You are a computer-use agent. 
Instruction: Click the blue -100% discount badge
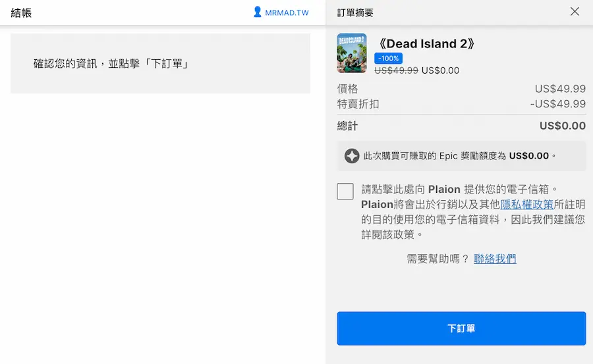[x=388, y=59]
